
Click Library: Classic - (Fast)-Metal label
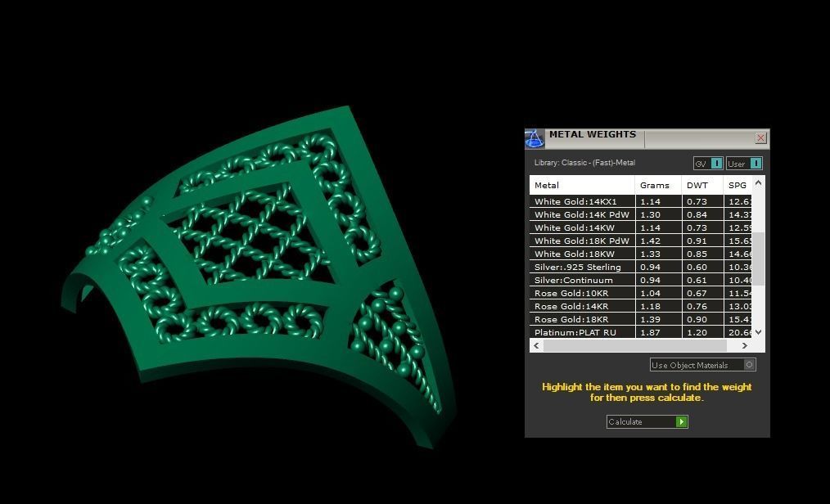point(584,163)
